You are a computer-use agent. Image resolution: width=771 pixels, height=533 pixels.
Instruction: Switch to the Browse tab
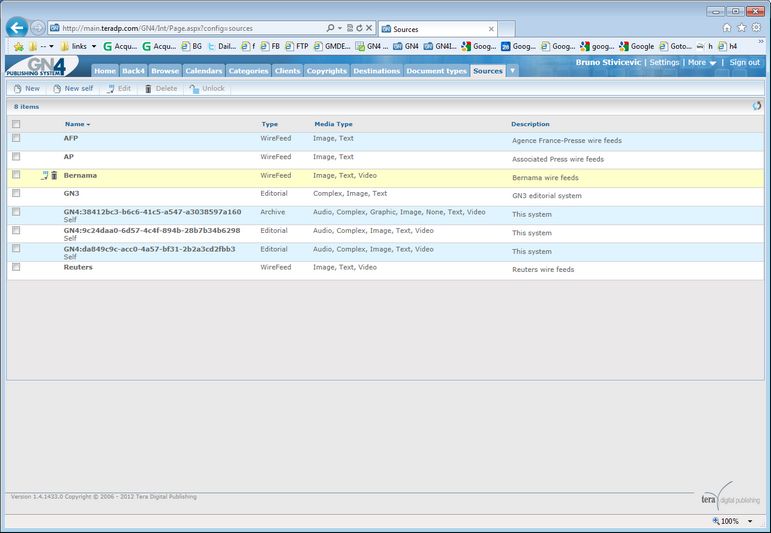click(x=165, y=71)
